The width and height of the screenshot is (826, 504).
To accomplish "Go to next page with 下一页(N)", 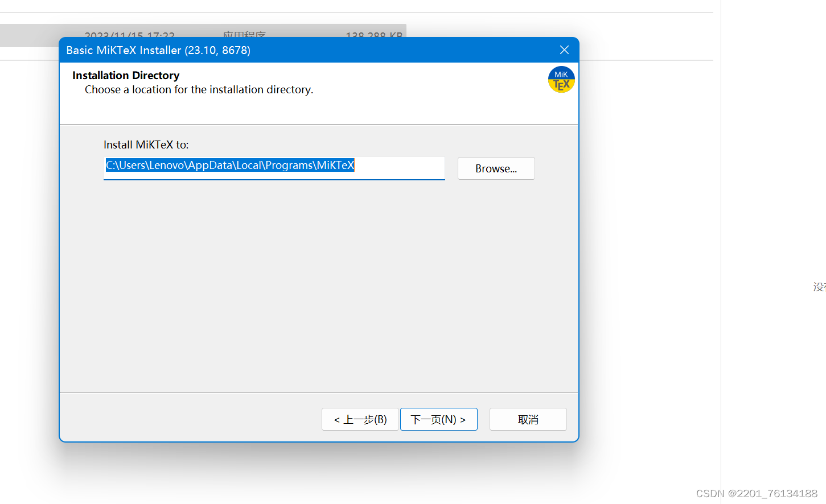I will (438, 419).
